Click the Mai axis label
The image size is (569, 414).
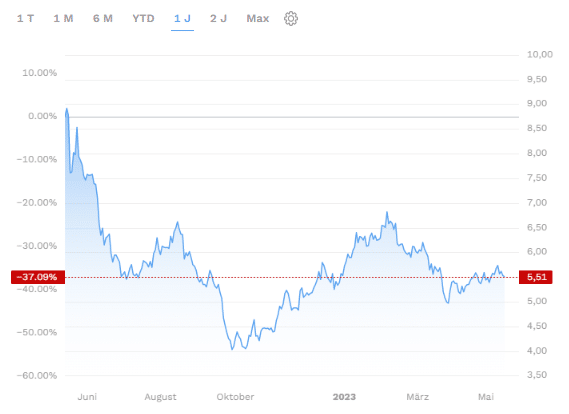486,397
